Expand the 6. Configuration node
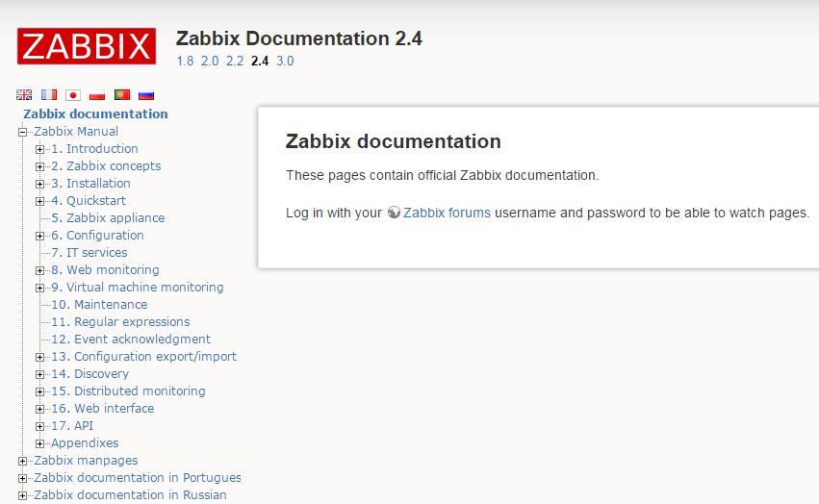The width and height of the screenshot is (819, 504). point(39,236)
